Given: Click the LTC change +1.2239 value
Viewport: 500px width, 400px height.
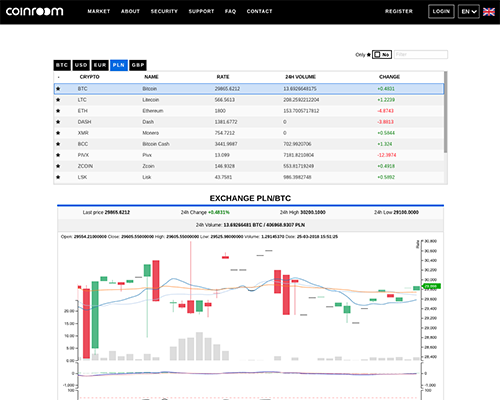Looking at the screenshot, I should tap(386, 100).
